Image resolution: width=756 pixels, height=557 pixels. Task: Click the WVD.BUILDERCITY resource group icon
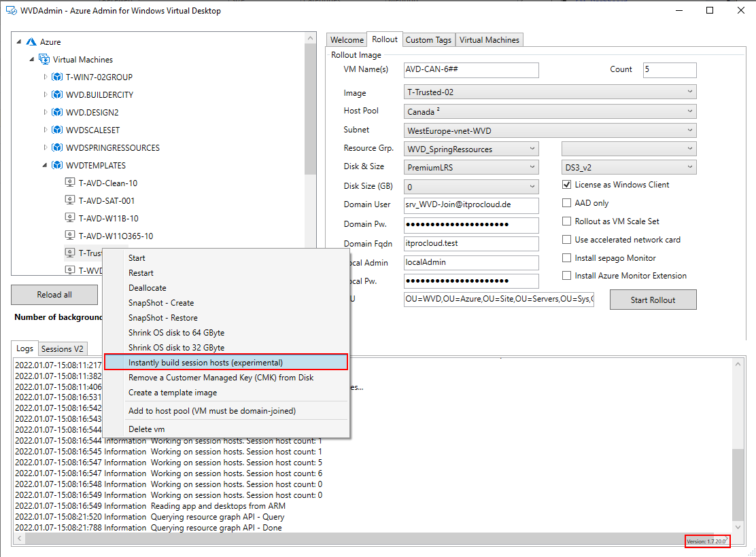(57, 95)
